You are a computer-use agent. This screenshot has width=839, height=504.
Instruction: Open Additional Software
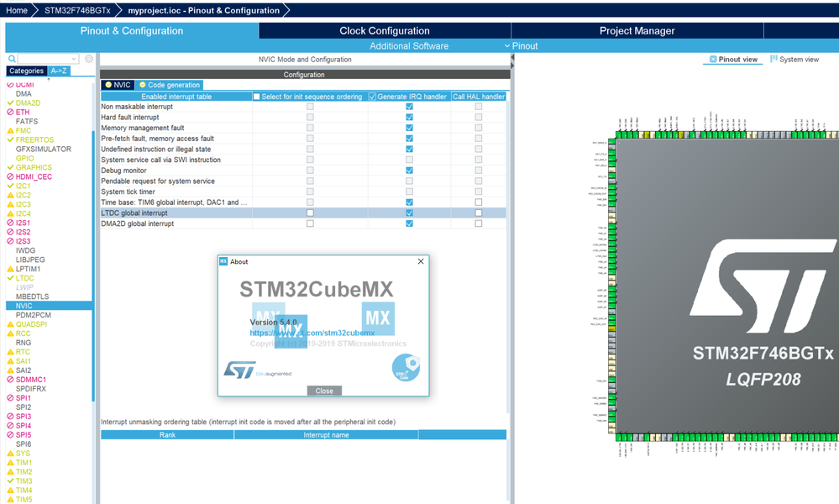[409, 46]
